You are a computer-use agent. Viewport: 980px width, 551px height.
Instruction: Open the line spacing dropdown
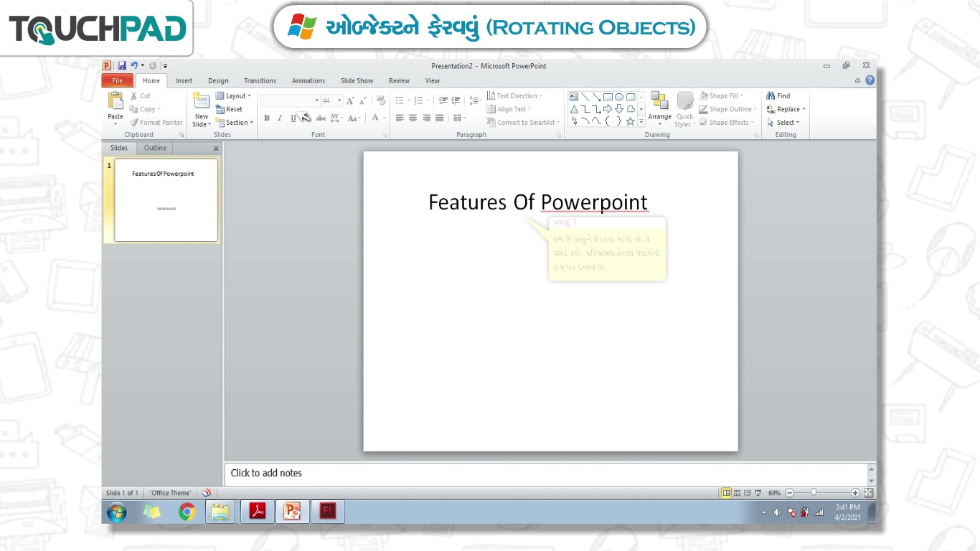click(474, 100)
